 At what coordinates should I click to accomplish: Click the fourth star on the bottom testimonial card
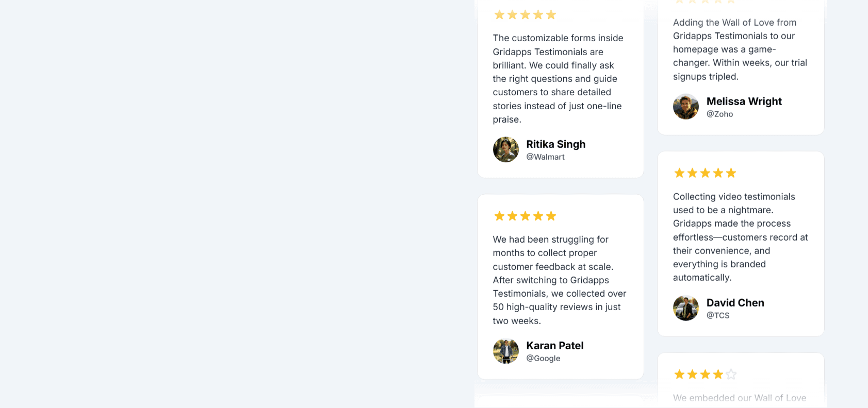tap(718, 374)
